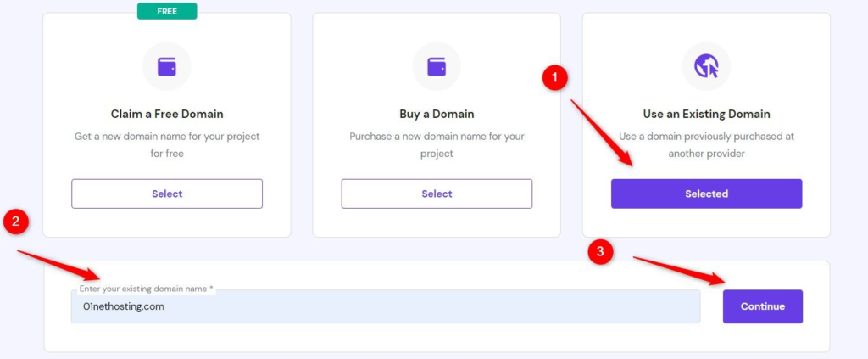The width and height of the screenshot is (868, 359).
Task: Click the wallet icon above Buy a Domain
Action: click(437, 66)
